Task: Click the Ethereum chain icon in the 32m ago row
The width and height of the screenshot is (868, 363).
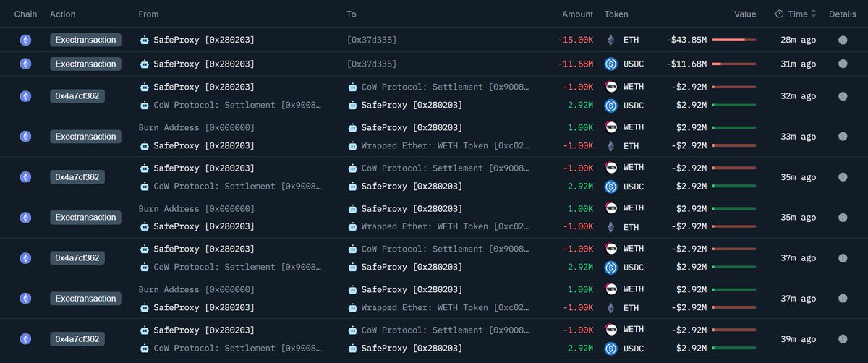Action: (25, 95)
